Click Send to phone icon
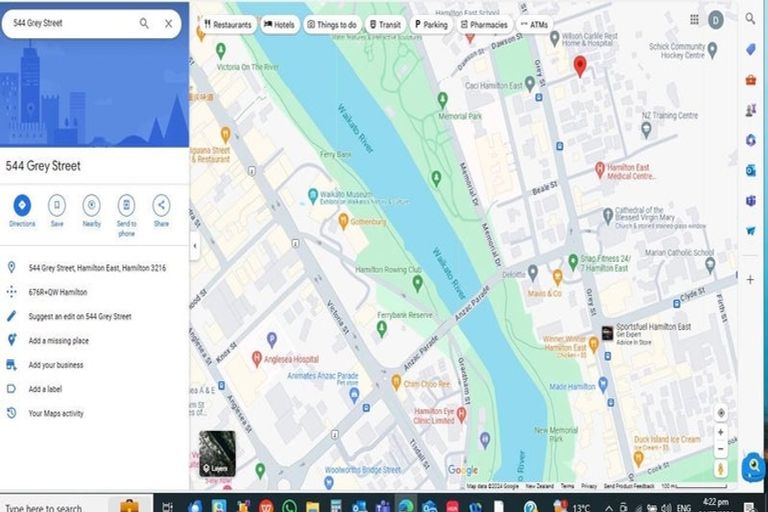The image size is (768, 512). click(x=126, y=206)
